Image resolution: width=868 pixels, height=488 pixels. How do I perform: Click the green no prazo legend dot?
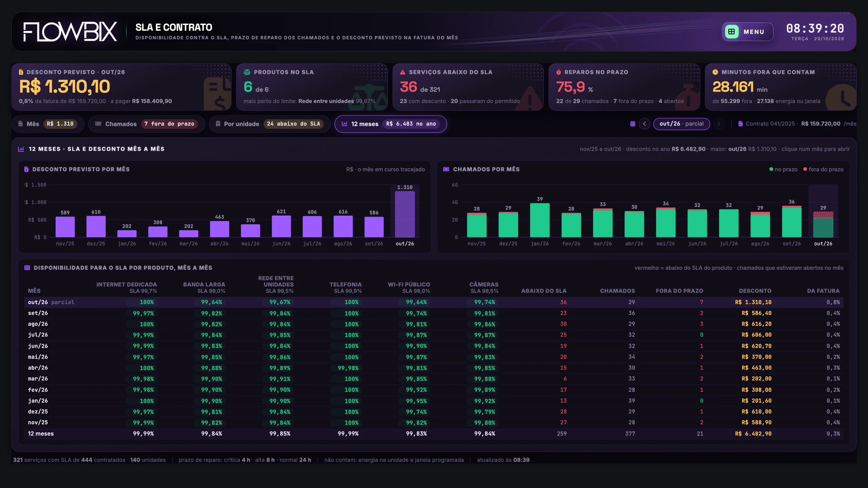click(x=771, y=169)
